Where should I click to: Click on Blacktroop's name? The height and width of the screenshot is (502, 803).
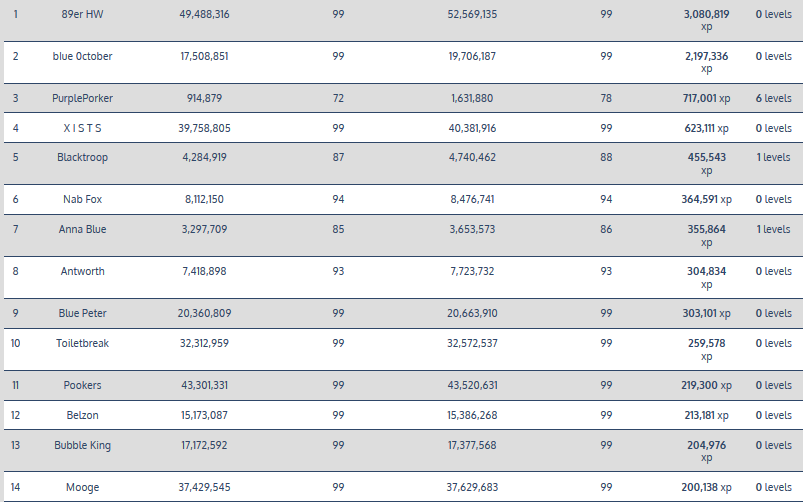(x=82, y=157)
